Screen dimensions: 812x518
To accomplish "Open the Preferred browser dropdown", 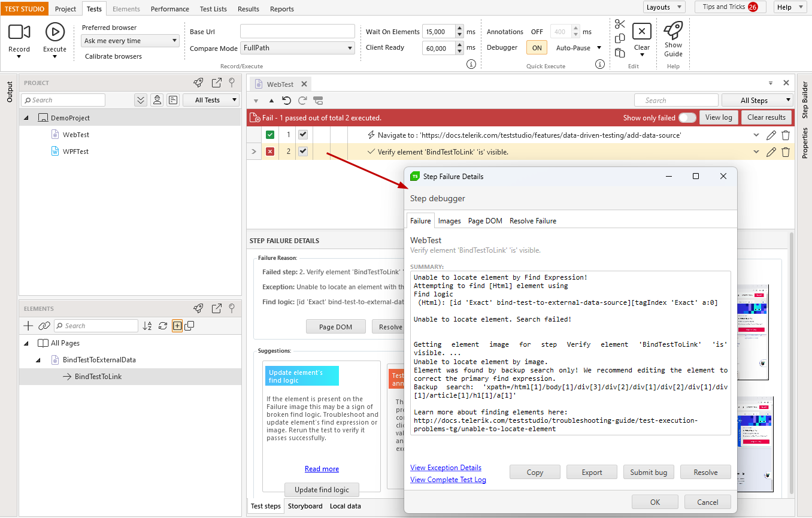I will (x=130, y=41).
